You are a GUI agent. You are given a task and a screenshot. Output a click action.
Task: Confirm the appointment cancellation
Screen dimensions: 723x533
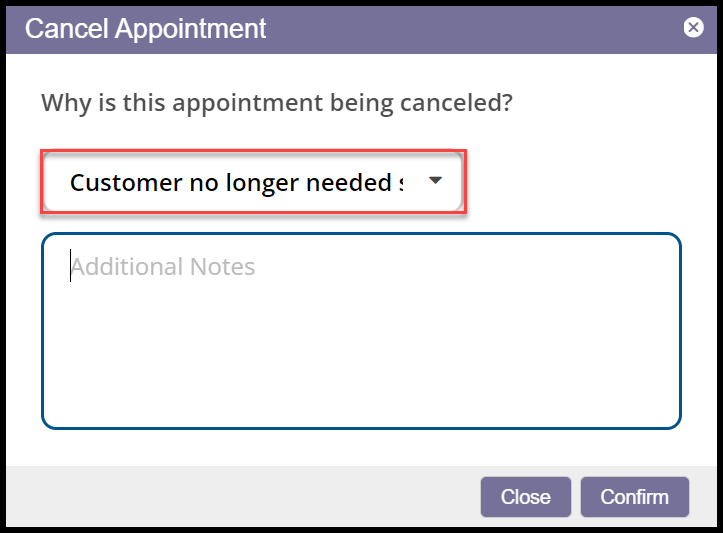click(634, 497)
